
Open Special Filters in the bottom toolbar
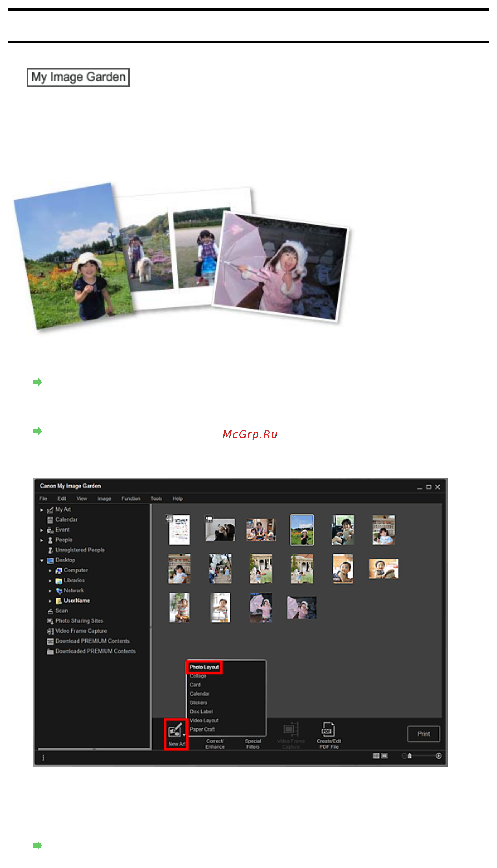point(253,744)
